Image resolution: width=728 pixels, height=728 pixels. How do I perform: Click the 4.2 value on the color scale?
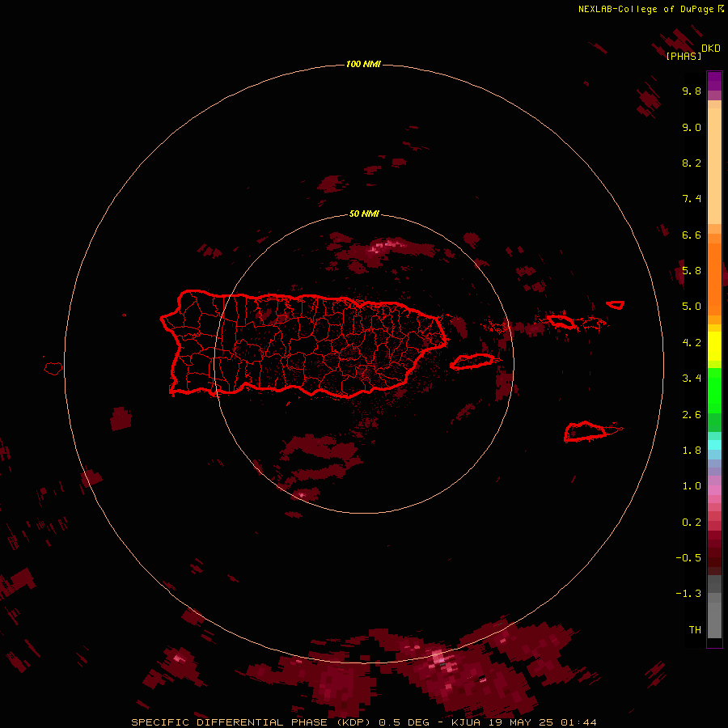pos(692,343)
